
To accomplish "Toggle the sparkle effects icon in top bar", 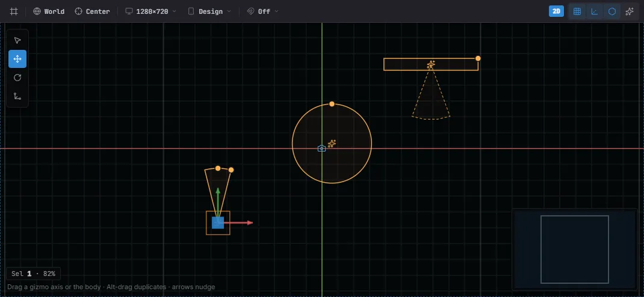I will coord(630,11).
